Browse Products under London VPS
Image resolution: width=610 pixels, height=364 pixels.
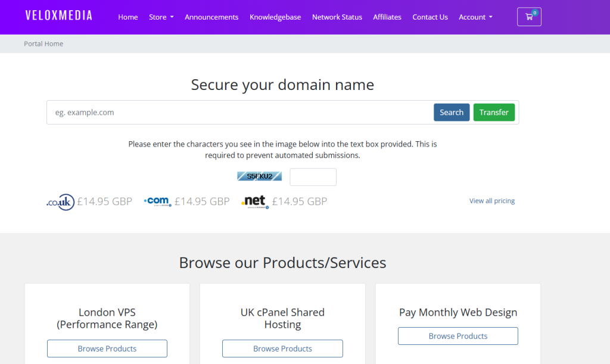(107, 349)
